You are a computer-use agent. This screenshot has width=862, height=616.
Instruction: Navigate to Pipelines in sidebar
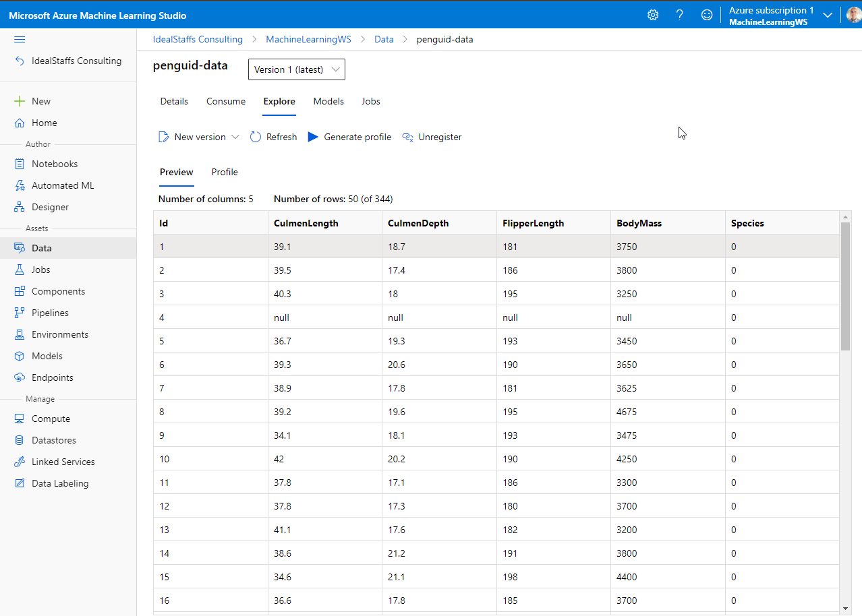[x=50, y=313]
